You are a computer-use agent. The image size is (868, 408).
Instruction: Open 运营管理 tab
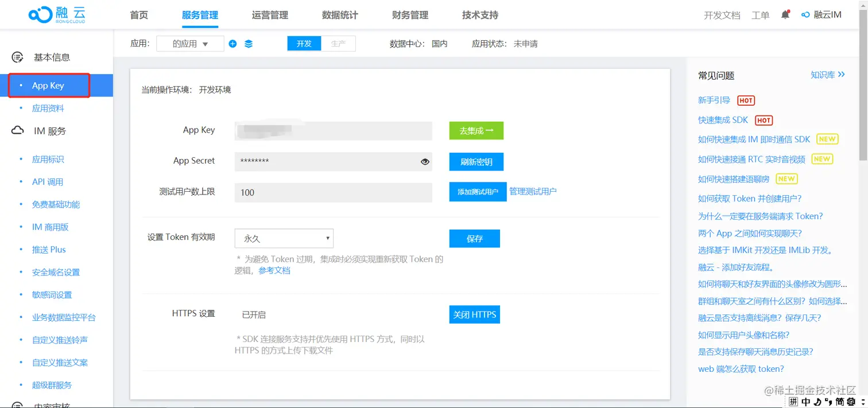(270, 15)
